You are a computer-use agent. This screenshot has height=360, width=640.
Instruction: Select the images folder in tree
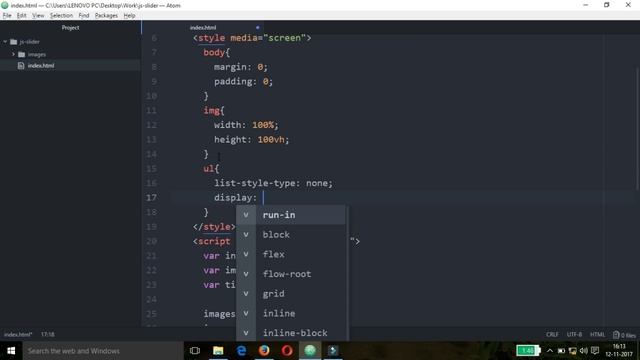37,54
